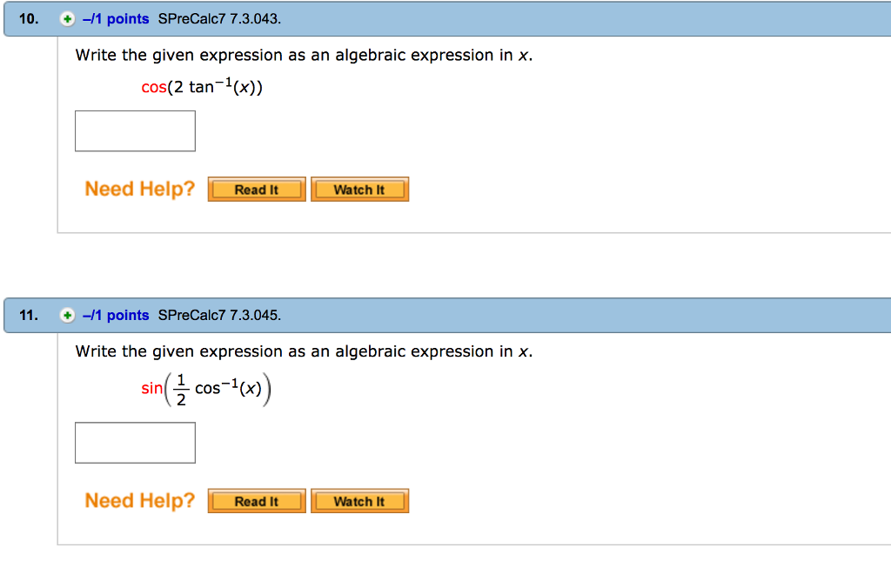Screen dimensions: 891x588
Task: Click the answer box below sin(1/2 cos^-1(x))
Action: 135,442
